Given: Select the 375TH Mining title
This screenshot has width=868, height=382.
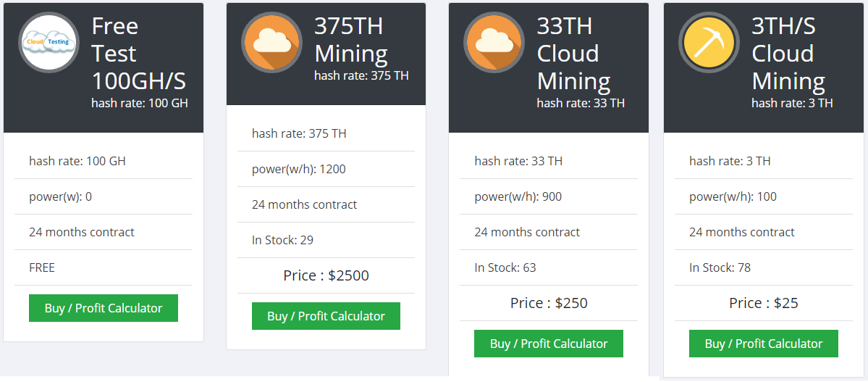Looking at the screenshot, I should [x=351, y=40].
